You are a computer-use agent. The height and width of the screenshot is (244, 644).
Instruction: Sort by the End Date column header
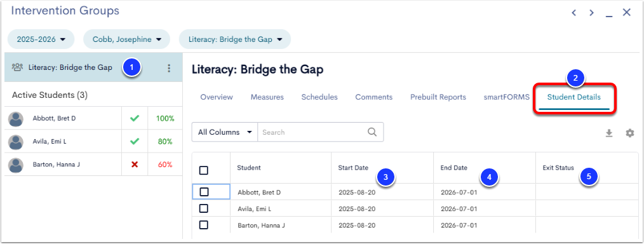point(454,168)
